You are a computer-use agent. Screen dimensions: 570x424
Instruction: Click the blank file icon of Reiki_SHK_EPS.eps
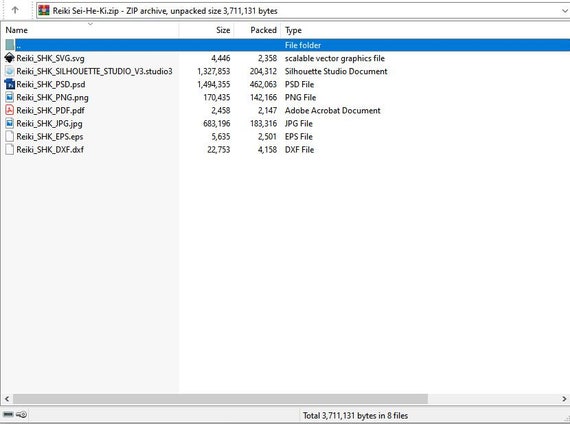[x=10, y=136]
